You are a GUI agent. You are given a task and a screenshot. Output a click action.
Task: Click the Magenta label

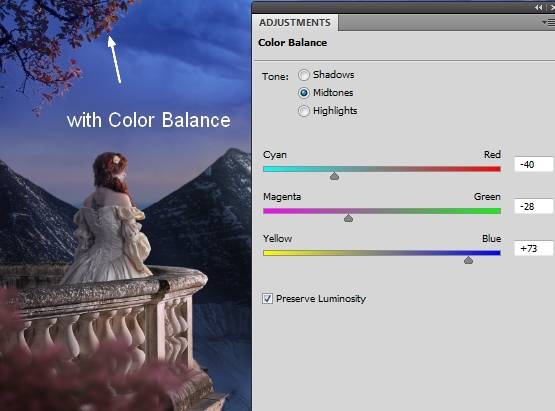[282, 197]
